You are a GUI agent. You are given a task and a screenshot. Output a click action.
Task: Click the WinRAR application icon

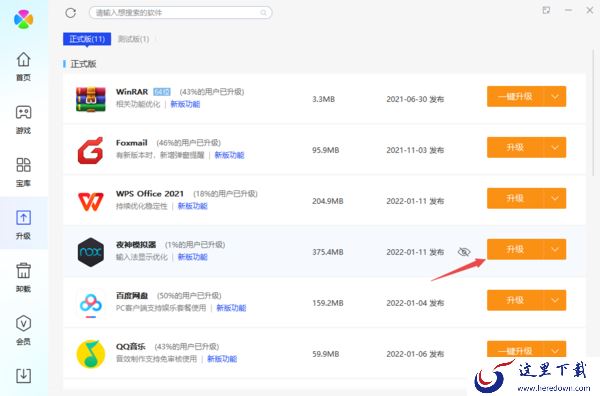point(91,99)
